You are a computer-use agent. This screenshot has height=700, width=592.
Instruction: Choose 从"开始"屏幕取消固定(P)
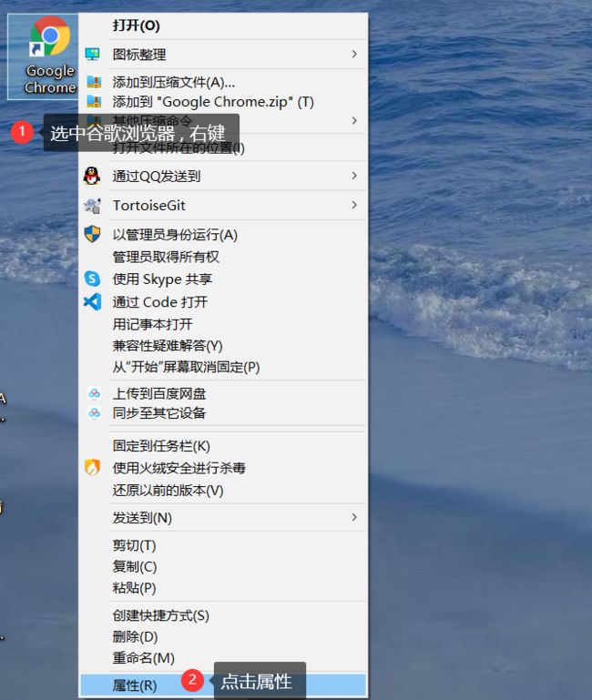click(x=223, y=367)
